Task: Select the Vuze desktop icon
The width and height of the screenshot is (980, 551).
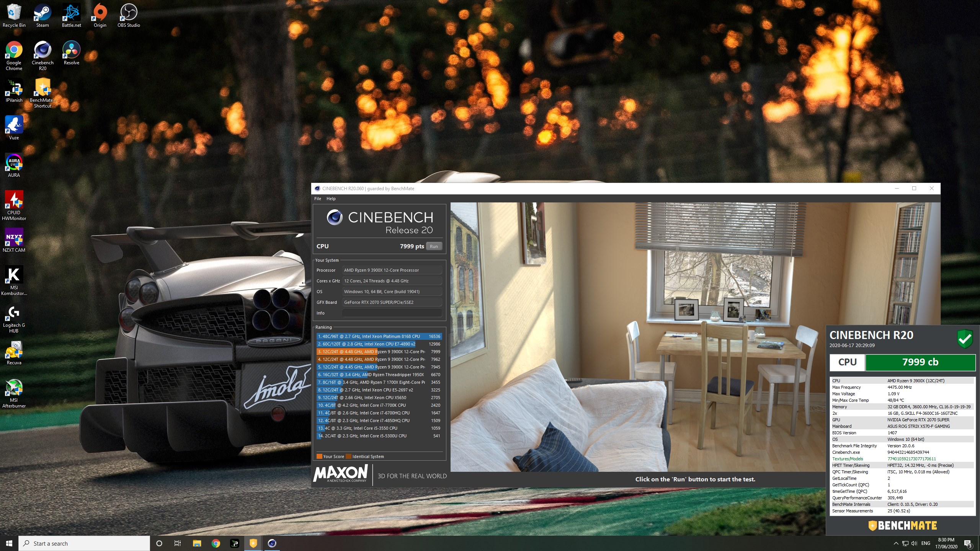Action: click(x=14, y=128)
